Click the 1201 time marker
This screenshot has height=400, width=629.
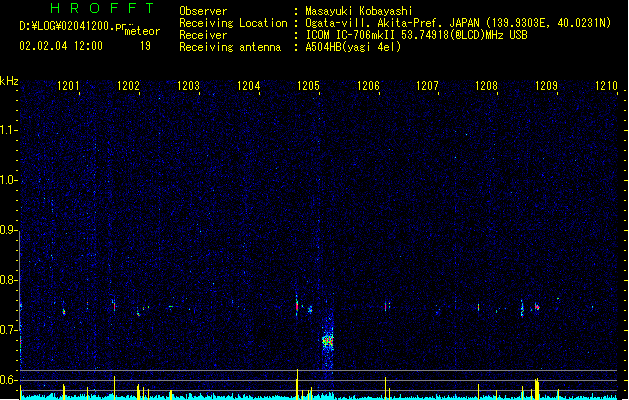(x=68, y=85)
